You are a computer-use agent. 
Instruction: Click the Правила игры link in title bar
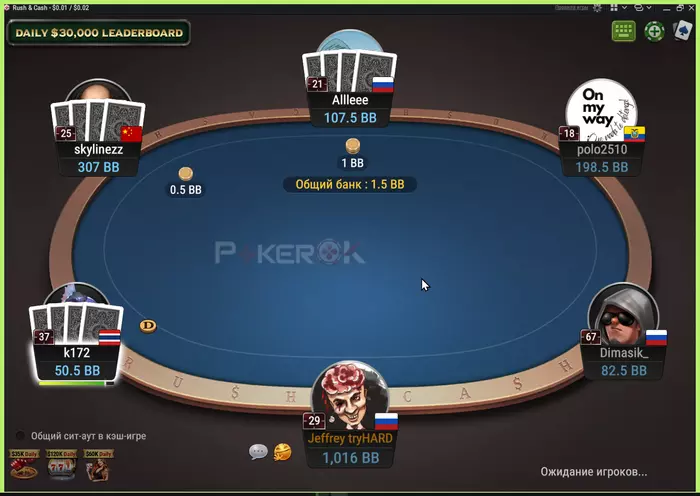[x=571, y=8]
